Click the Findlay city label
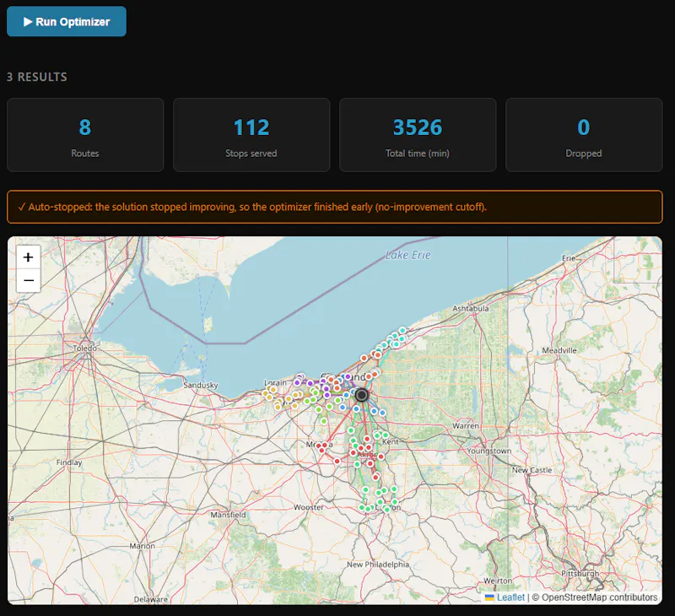The width and height of the screenshot is (675, 616). 69,462
